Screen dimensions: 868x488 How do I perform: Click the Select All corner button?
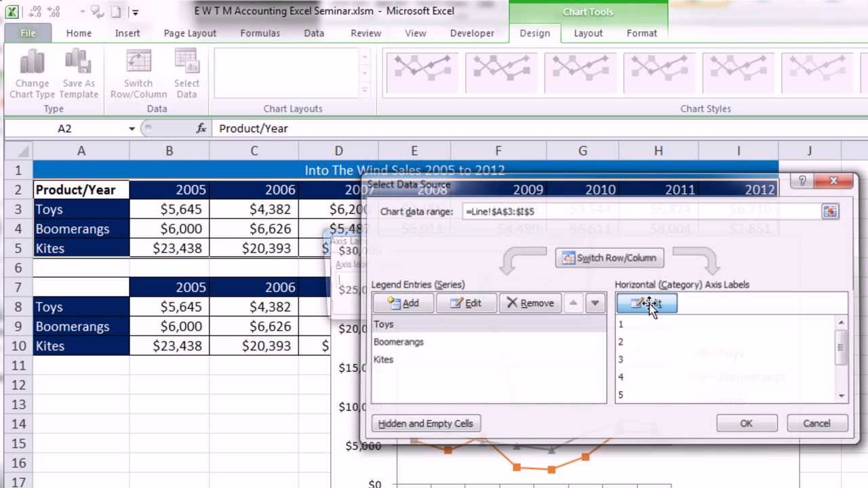[x=18, y=151]
